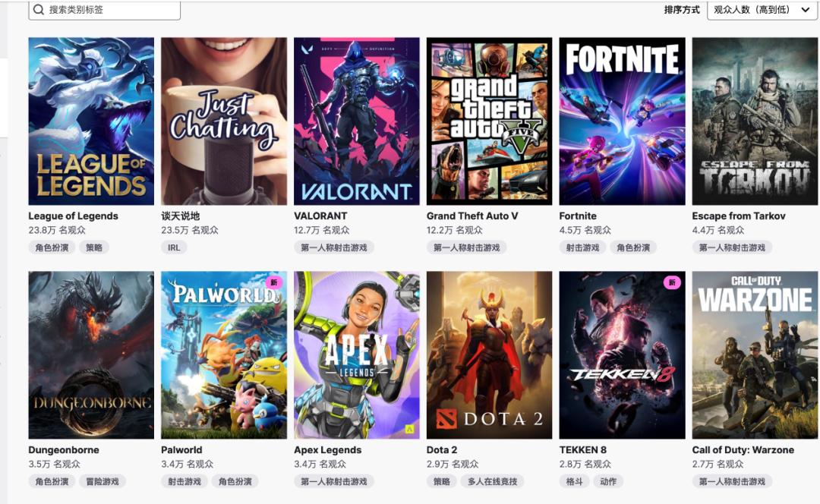Open the Call of Duty: Warzone title link

[743, 449]
